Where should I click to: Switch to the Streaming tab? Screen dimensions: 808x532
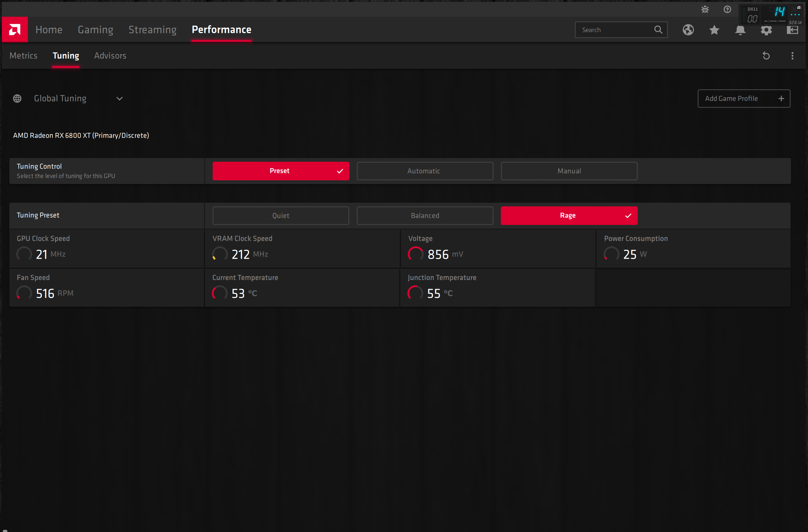(153, 29)
